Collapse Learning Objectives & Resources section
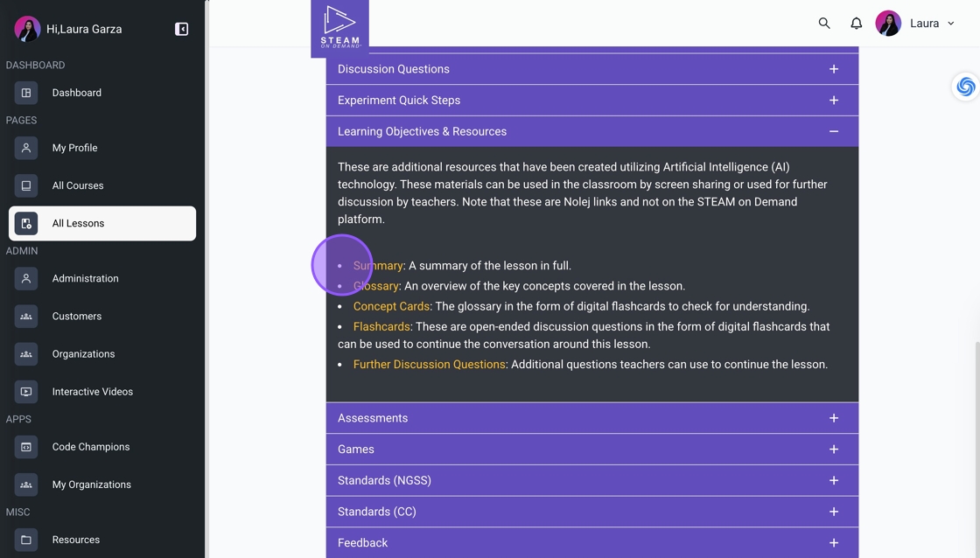The height and width of the screenshot is (558, 980). pos(833,131)
